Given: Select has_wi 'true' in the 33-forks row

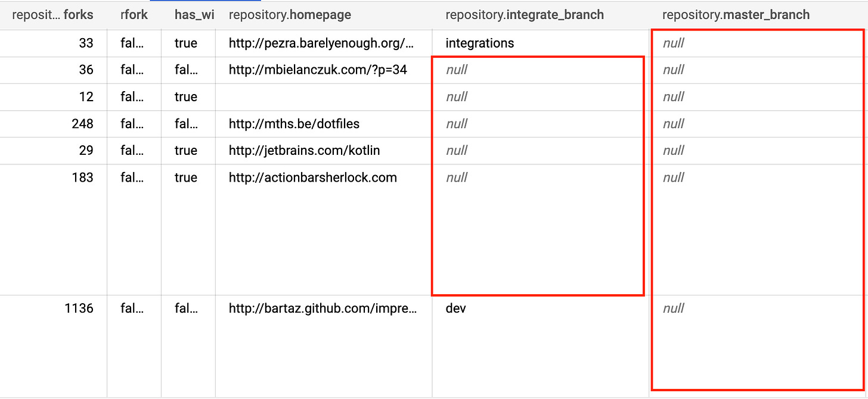Looking at the screenshot, I should point(186,43).
